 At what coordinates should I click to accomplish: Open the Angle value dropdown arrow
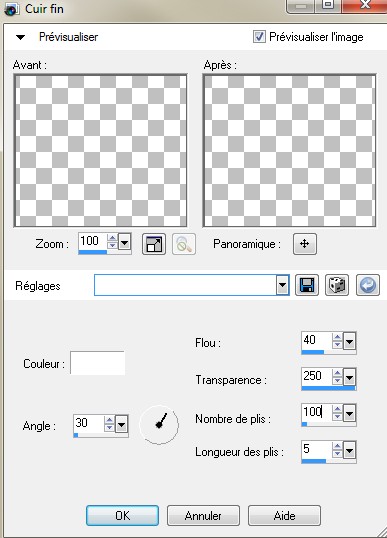point(121,425)
